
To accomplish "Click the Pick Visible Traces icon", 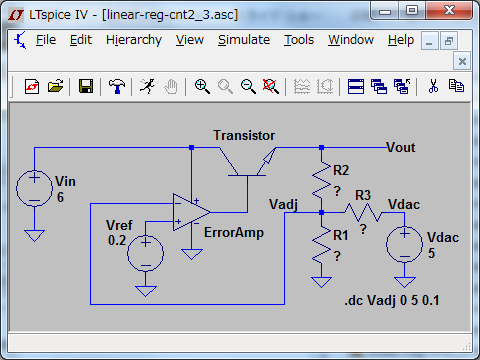I will (x=325, y=86).
